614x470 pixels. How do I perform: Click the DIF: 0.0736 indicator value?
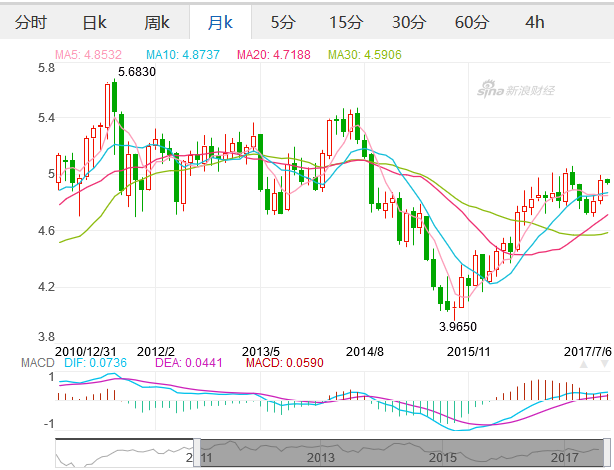pos(96,363)
